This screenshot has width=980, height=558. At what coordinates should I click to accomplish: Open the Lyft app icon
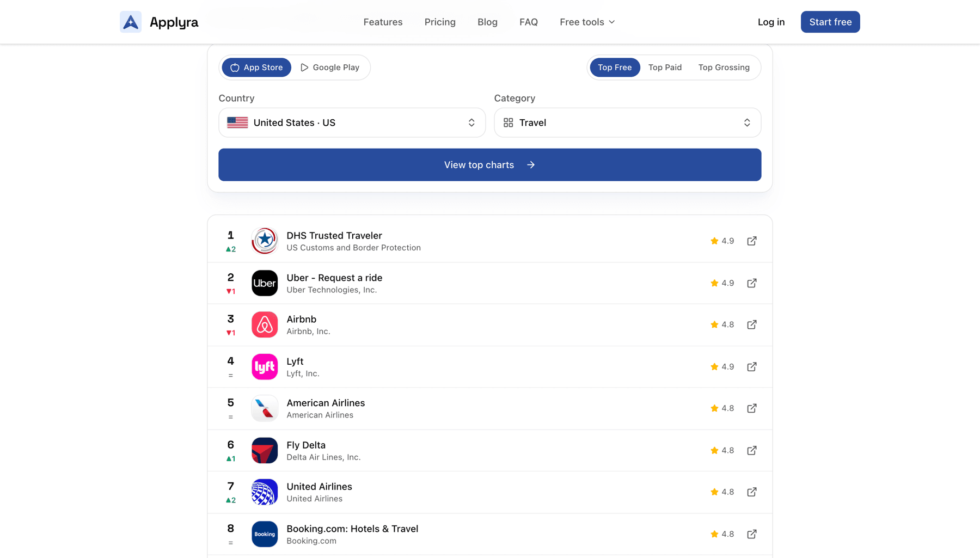[x=265, y=367]
